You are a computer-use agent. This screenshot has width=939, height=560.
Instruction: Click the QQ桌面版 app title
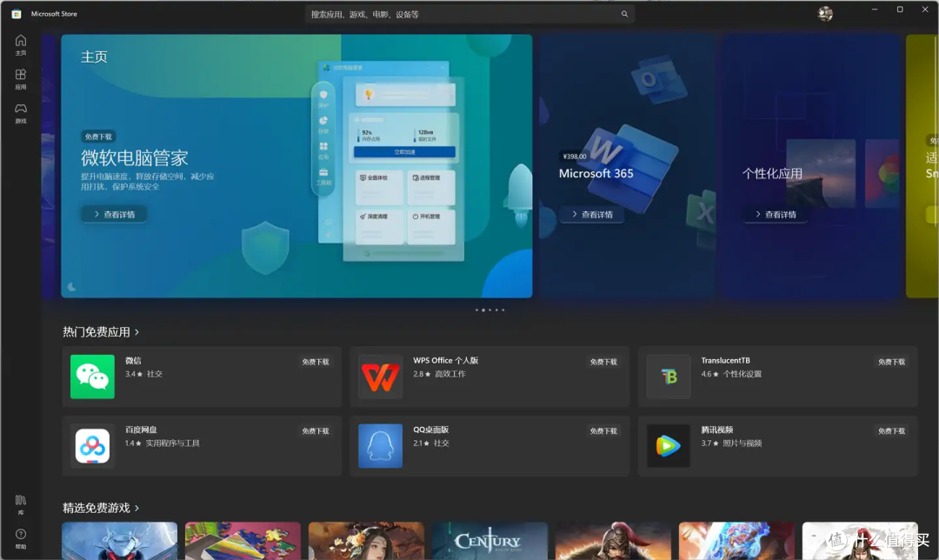(430, 430)
